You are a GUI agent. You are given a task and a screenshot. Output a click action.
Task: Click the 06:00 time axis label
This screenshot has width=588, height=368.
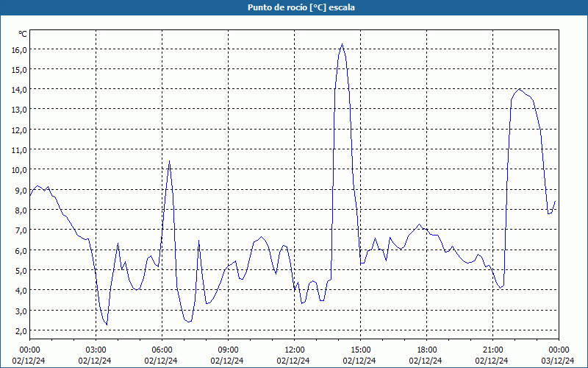click(162, 350)
